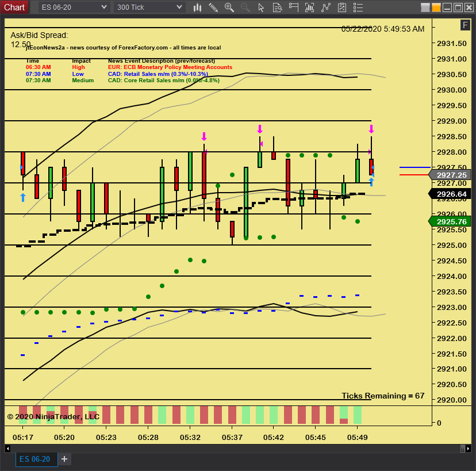Click the F fixed-scale button
This screenshot has width=476, height=471.
(x=465, y=25)
